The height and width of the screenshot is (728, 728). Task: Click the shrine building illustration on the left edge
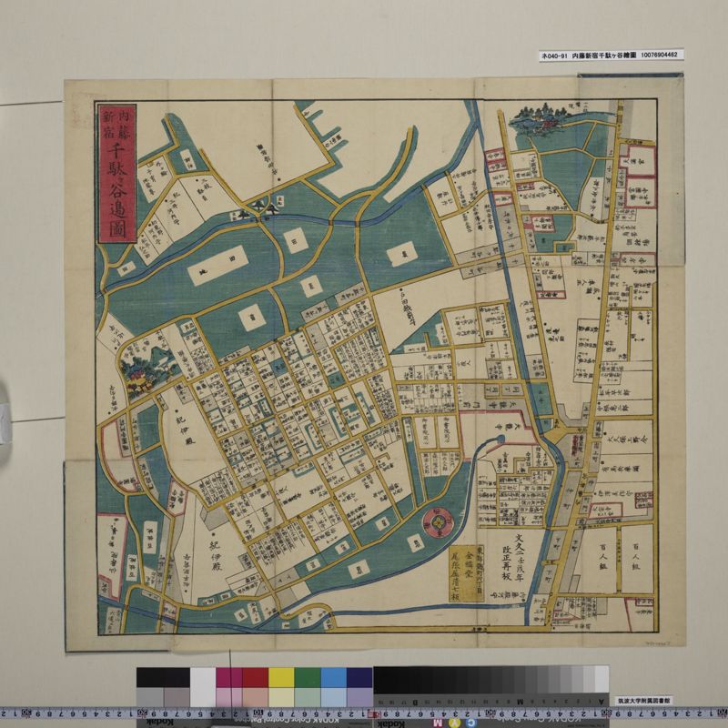138,373
